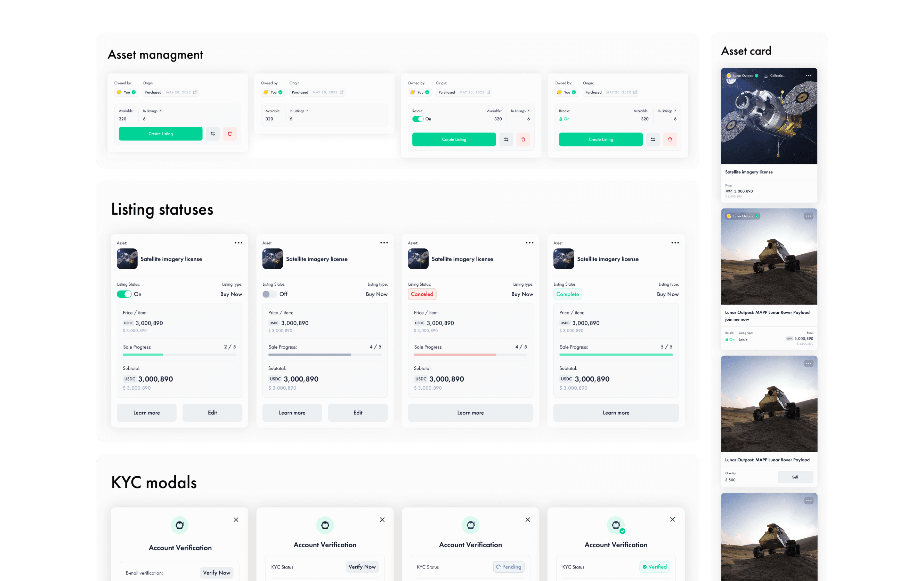Click the Lunar Outpost badge on the rover card
Screen dimensions: 924x581
743,216
